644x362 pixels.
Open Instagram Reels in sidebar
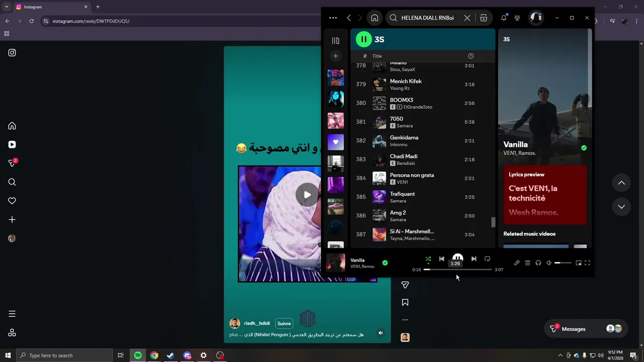point(12,145)
